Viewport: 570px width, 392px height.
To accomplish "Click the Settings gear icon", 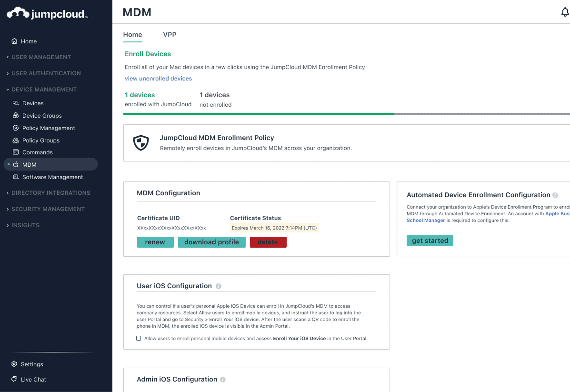I will [14, 364].
